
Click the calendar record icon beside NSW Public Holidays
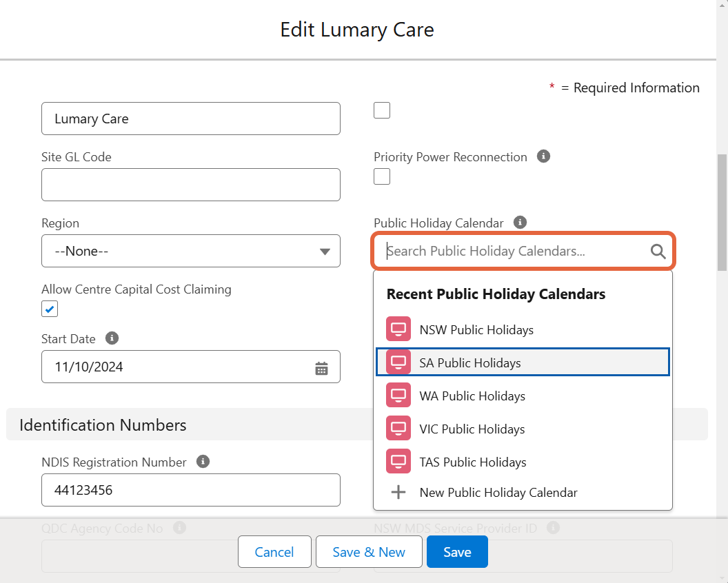398,329
